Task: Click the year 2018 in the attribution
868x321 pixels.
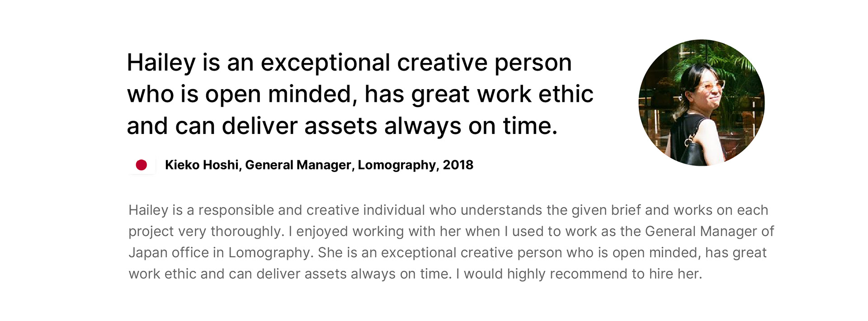Action: pyautogui.click(x=458, y=165)
